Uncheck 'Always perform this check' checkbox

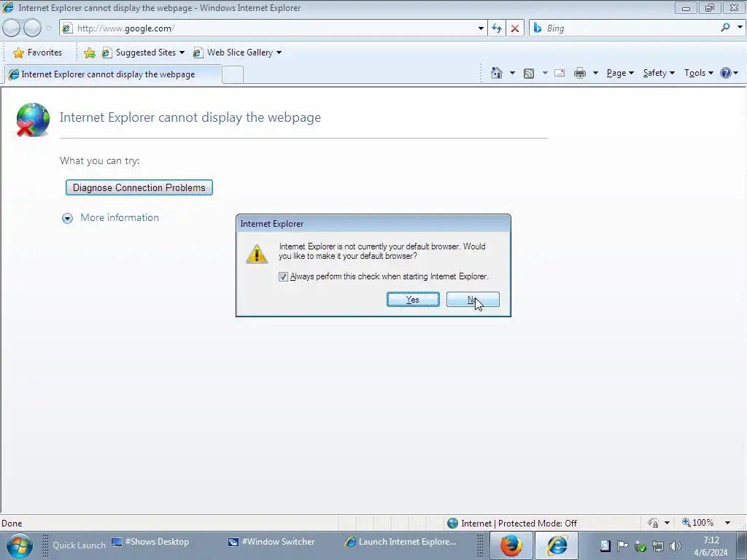pos(284,276)
